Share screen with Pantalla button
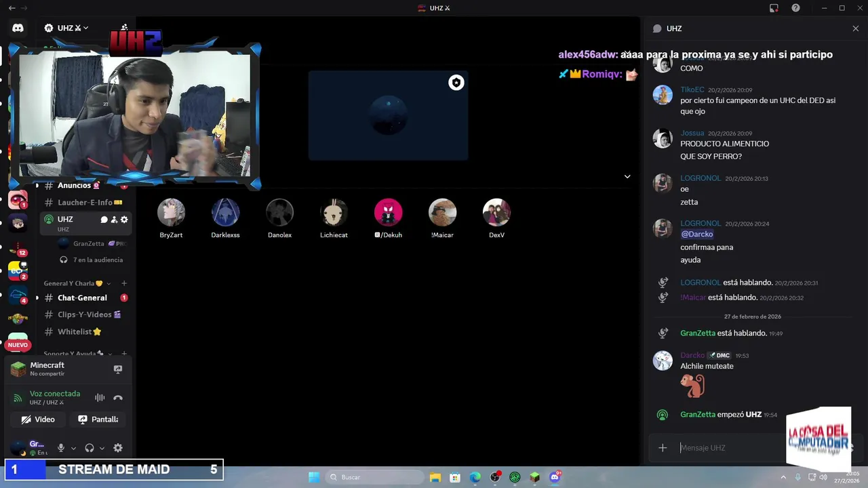The height and width of the screenshot is (488, 868). pyautogui.click(x=98, y=420)
